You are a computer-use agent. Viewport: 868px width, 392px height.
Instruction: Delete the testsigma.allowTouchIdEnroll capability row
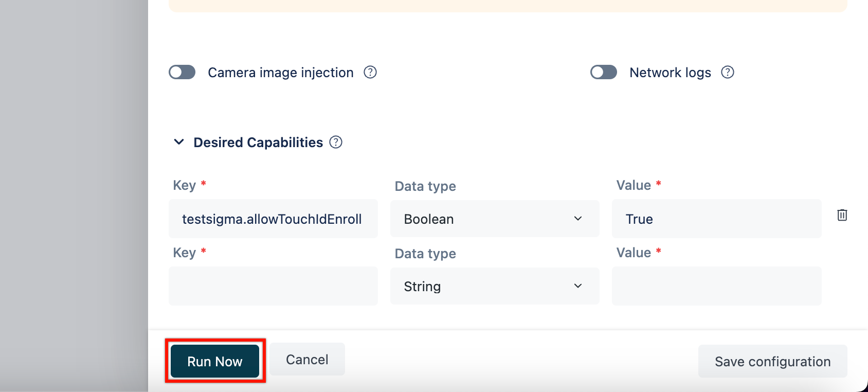(x=842, y=215)
